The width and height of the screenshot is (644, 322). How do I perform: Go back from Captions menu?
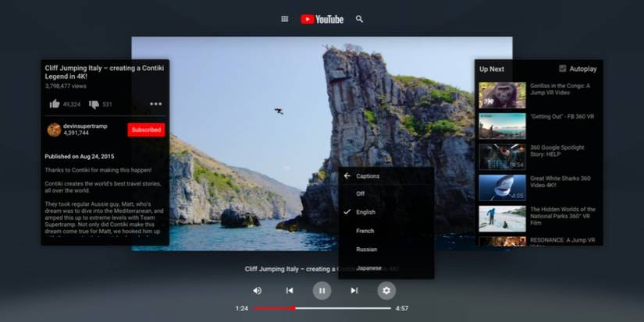(x=347, y=175)
